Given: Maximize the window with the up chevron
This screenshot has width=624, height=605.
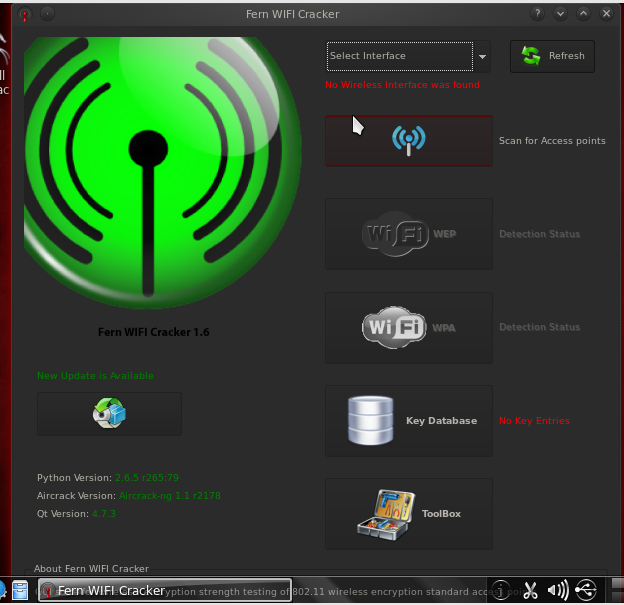Looking at the screenshot, I should pyautogui.click(x=583, y=14).
